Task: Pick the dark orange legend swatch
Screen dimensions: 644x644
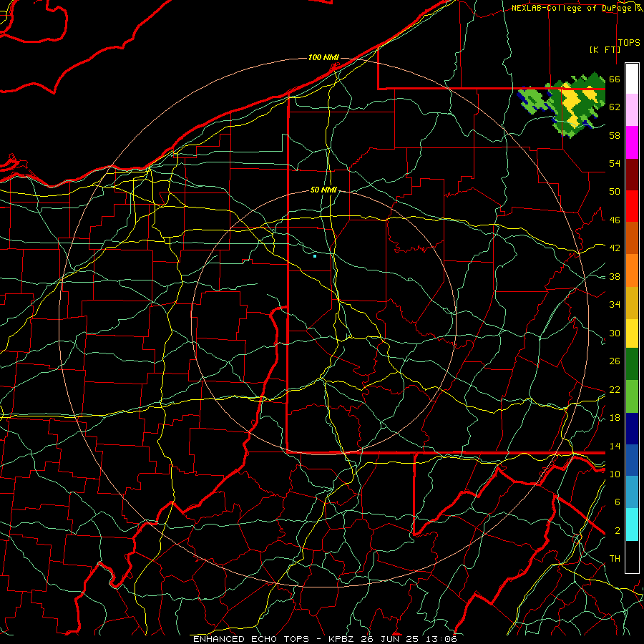Action: pyautogui.click(x=632, y=238)
